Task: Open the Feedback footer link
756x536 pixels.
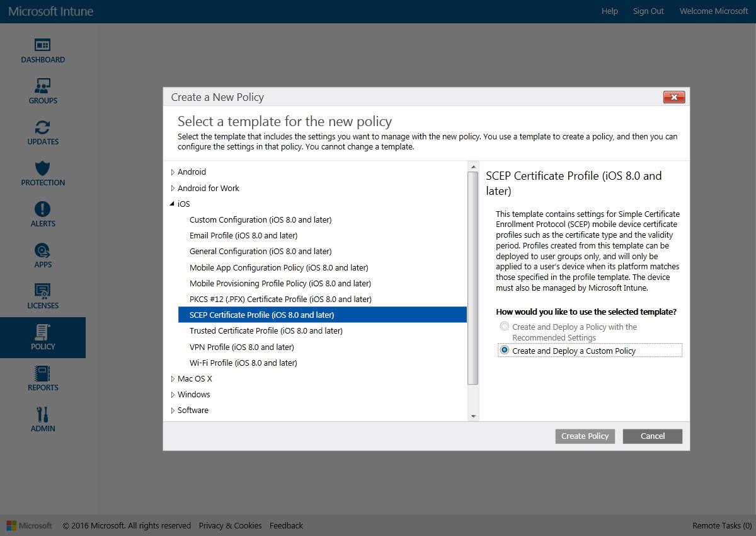Action: tap(286, 525)
